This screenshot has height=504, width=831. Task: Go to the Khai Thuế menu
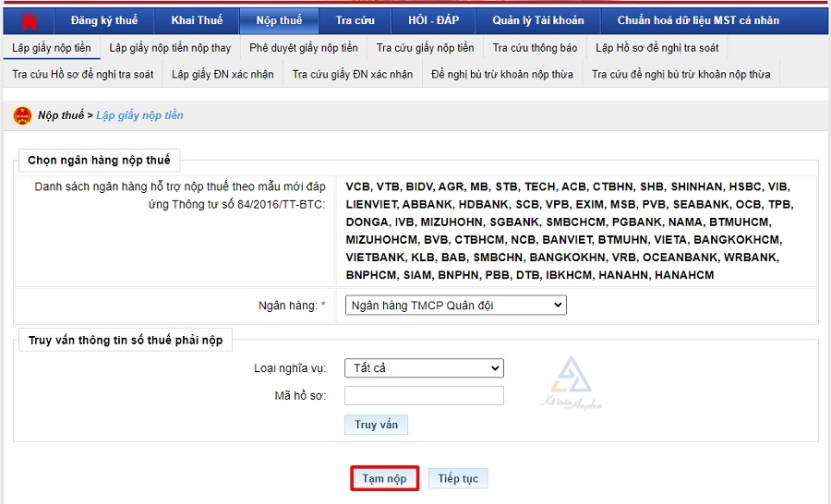[197, 20]
